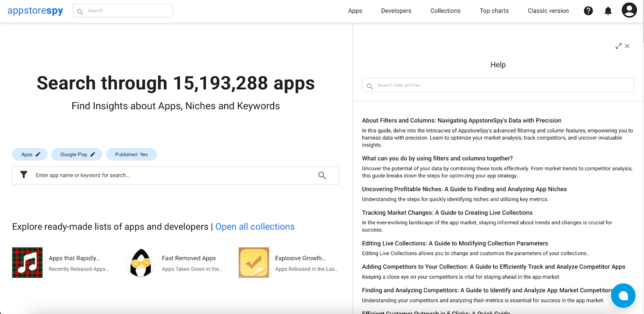Click the Apps that Rapidly… title
Viewport: 644px width, 314px height.
click(74, 258)
